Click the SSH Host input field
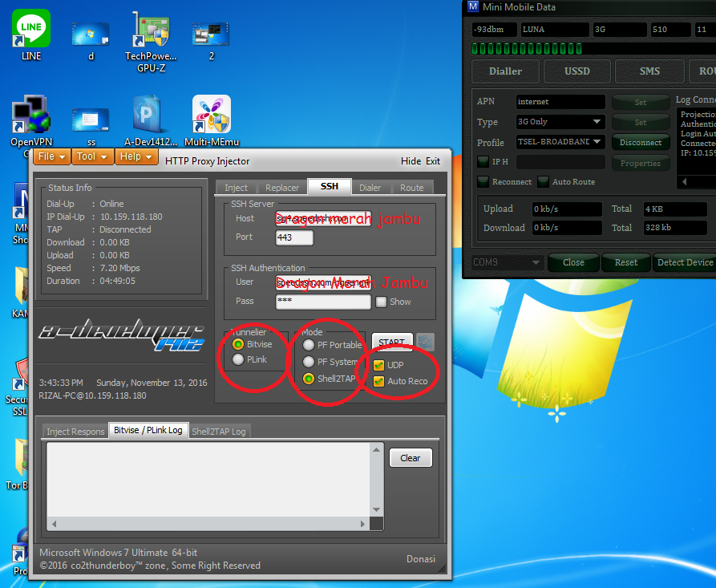 point(323,217)
